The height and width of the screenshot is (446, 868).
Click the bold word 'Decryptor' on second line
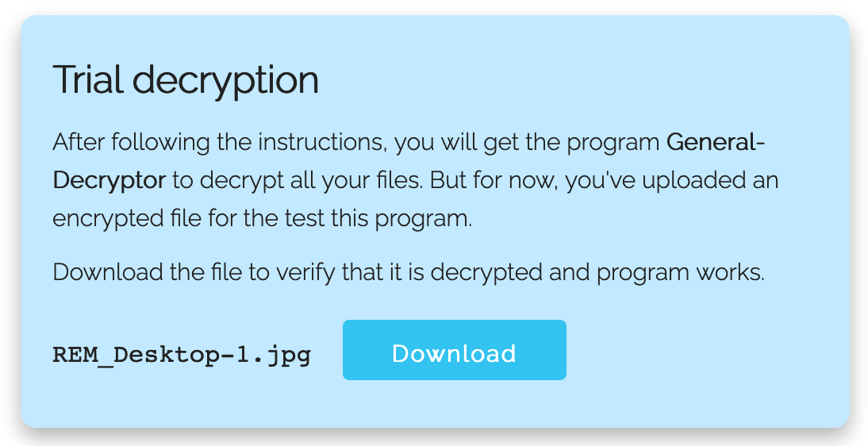[109, 180]
